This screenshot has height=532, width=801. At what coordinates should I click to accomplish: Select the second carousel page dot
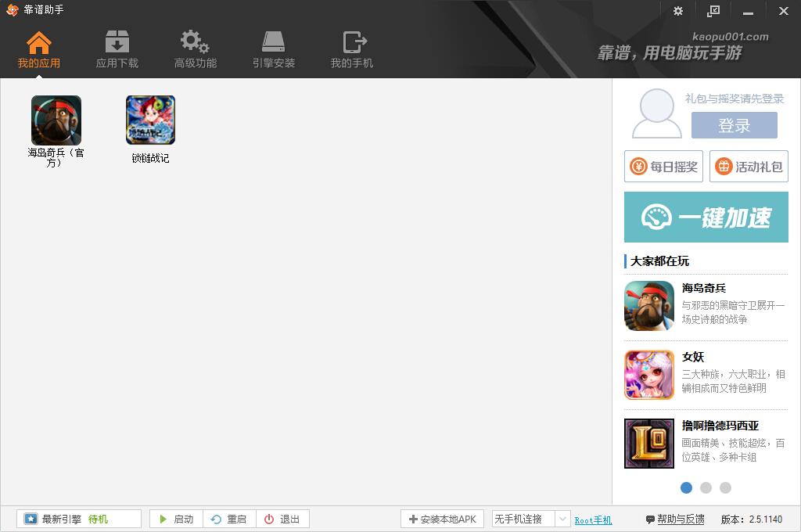tap(706, 487)
